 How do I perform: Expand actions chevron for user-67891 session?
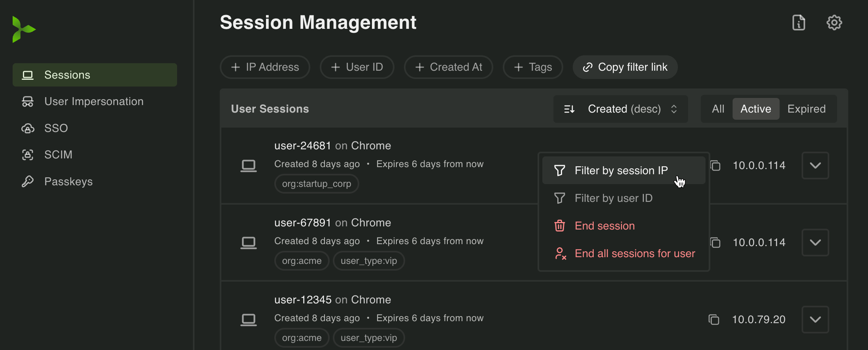click(x=815, y=243)
